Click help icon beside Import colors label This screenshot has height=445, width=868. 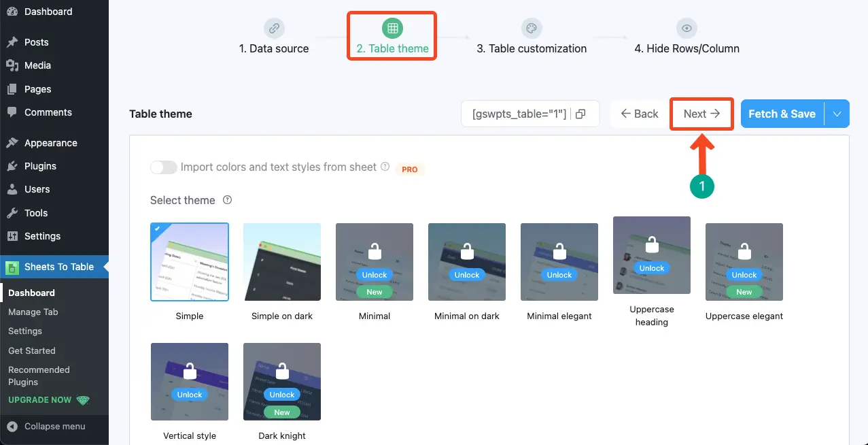385,167
